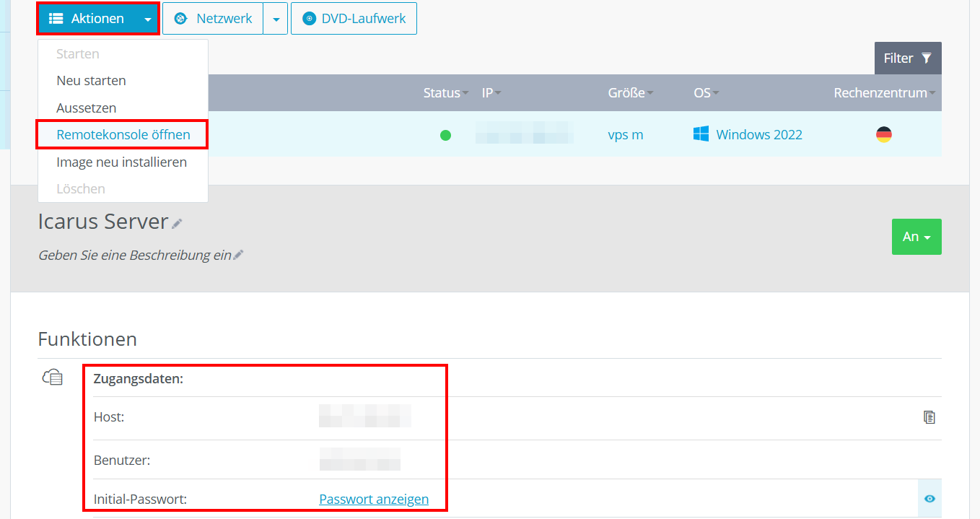Edit description pencil icon
This screenshot has width=980, height=519.
click(x=238, y=255)
